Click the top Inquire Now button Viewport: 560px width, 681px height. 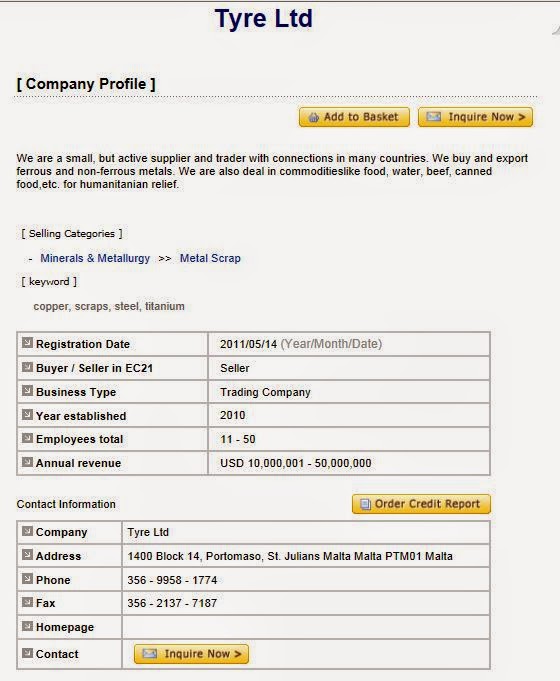(475, 117)
